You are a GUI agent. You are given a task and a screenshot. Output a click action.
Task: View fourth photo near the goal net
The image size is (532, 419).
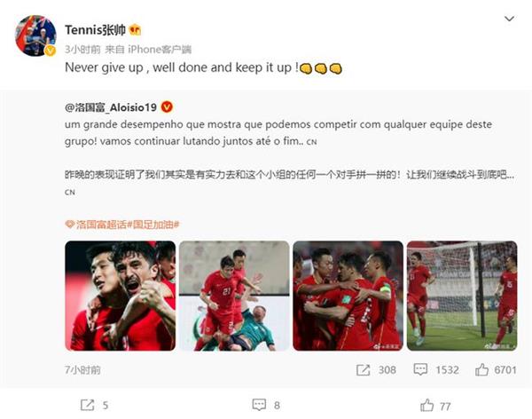(x=462, y=296)
